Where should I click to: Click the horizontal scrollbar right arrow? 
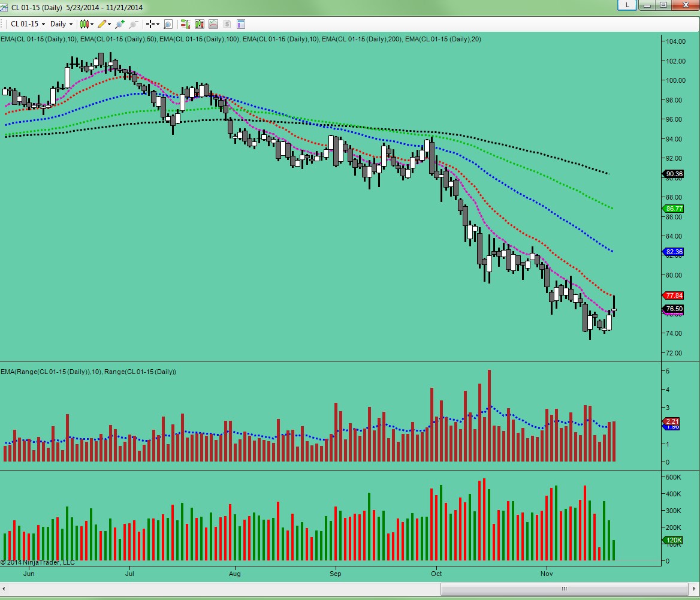[695, 589]
